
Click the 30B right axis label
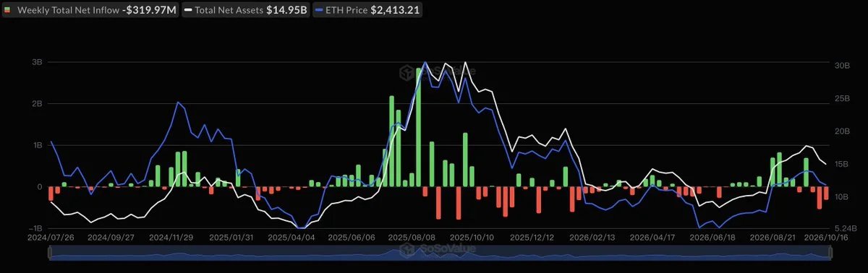841,66
